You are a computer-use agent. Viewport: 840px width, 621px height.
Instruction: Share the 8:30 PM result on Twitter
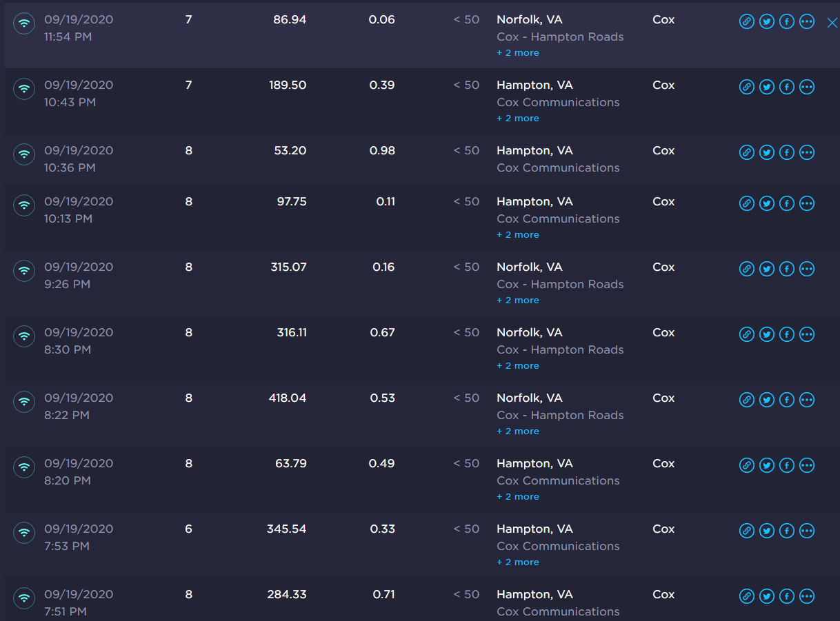click(x=767, y=335)
